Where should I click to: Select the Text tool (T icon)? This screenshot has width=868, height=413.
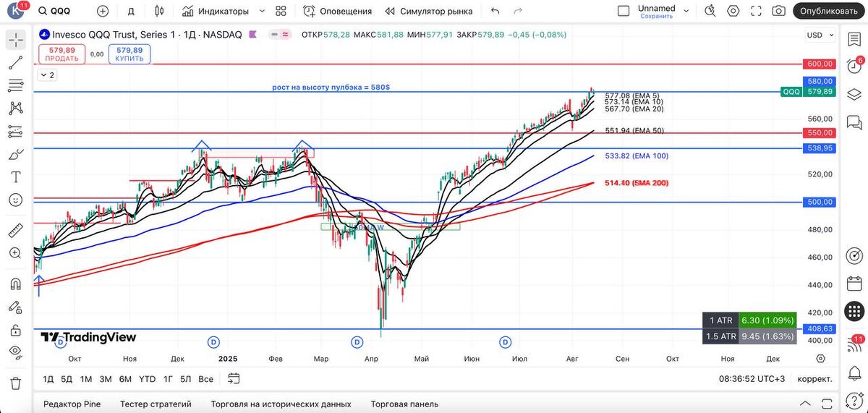click(16, 177)
